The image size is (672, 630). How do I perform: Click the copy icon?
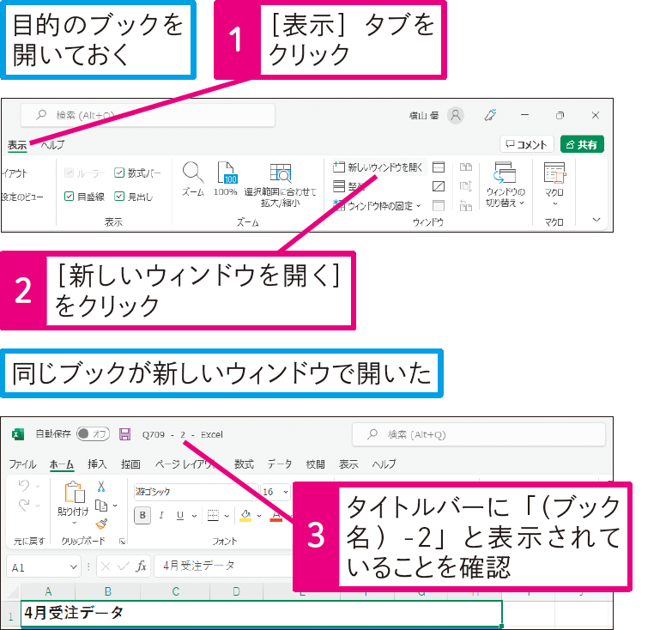pyautogui.click(x=101, y=506)
